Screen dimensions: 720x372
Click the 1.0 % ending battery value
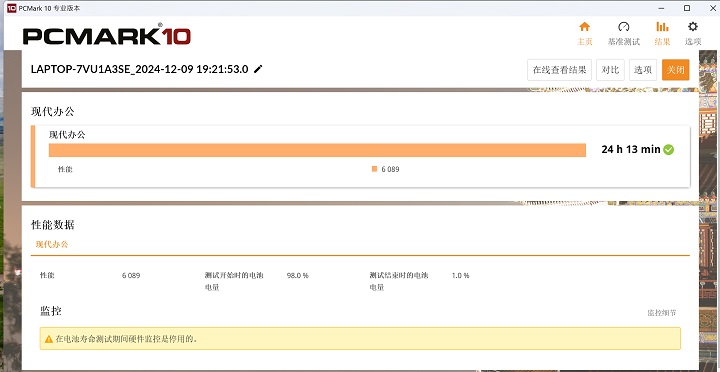pos(461,276)
